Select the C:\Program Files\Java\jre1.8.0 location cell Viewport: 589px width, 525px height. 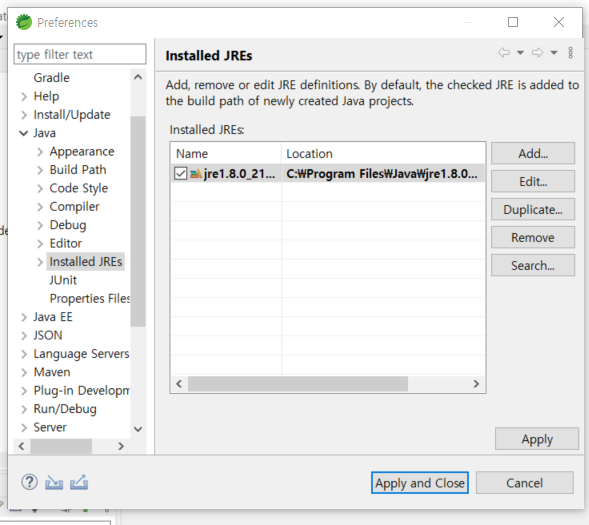[x=383, y=174]
